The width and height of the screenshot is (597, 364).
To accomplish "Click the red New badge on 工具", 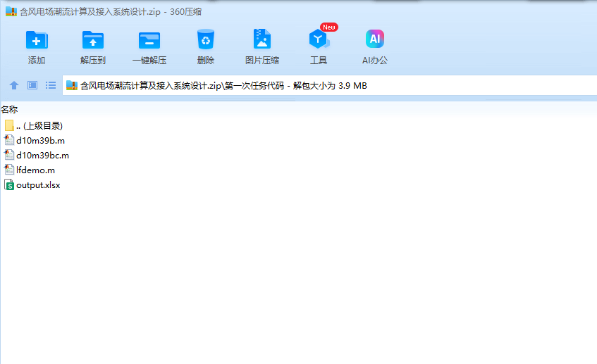I will [x=329, y=27].
